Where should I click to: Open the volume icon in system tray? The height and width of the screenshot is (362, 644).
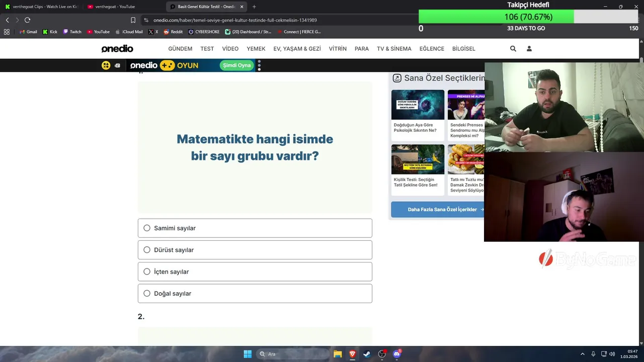pyautogui.click(x=612, y=354)
